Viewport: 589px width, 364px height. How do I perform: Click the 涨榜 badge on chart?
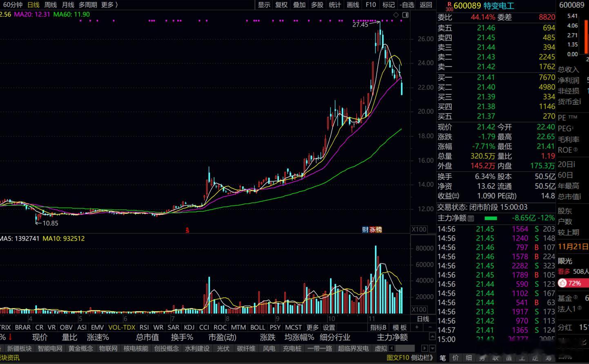click(x=375, y=230)
